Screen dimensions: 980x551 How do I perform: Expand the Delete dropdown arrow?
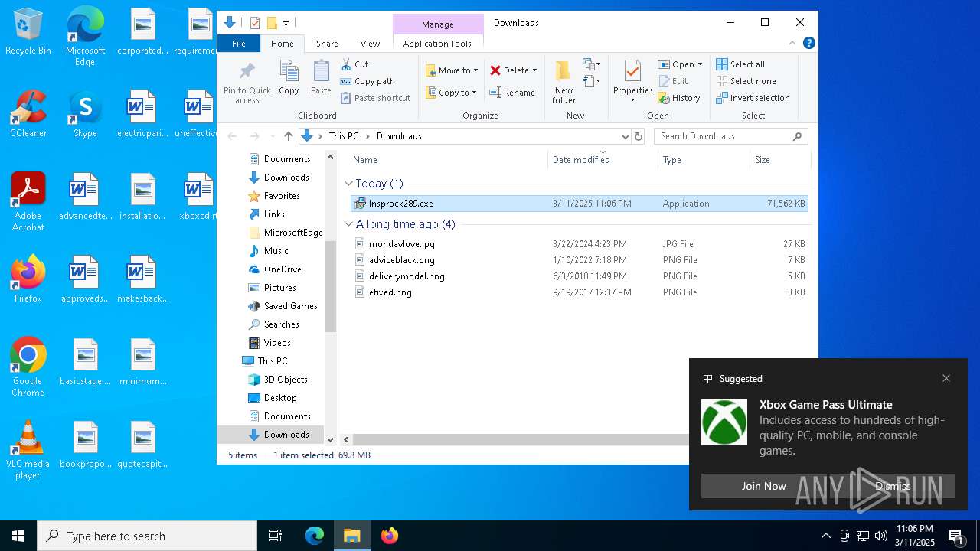pyautogui.click(x=534, y=70)
